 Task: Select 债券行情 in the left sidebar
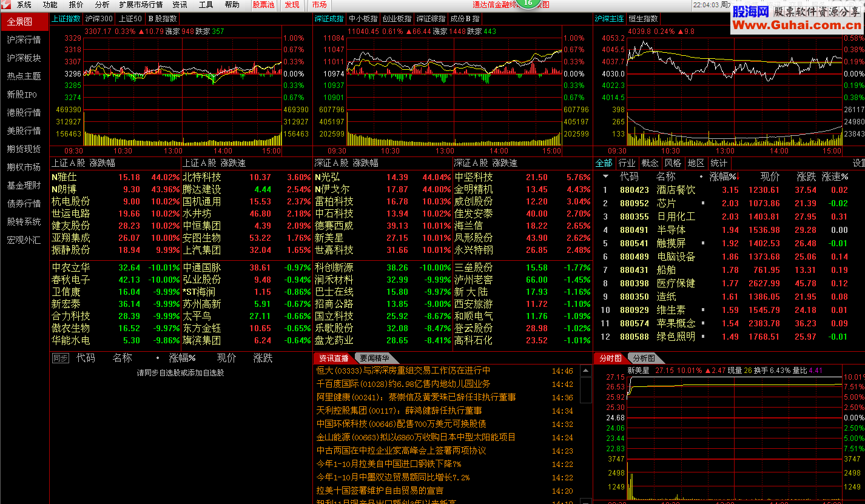[x=24, y=204]
